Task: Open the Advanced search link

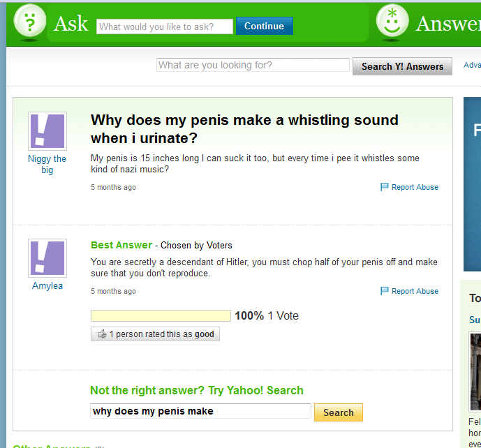Action: 472,66
